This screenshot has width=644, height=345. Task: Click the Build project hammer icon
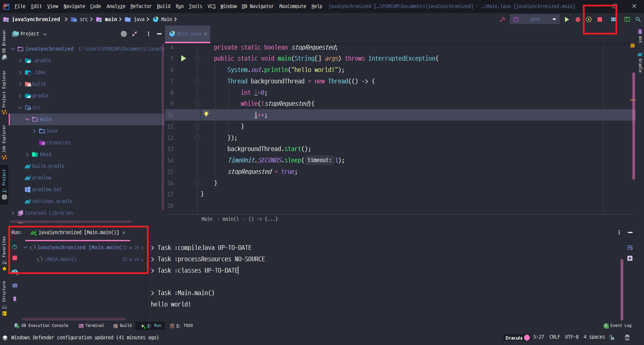502,19
